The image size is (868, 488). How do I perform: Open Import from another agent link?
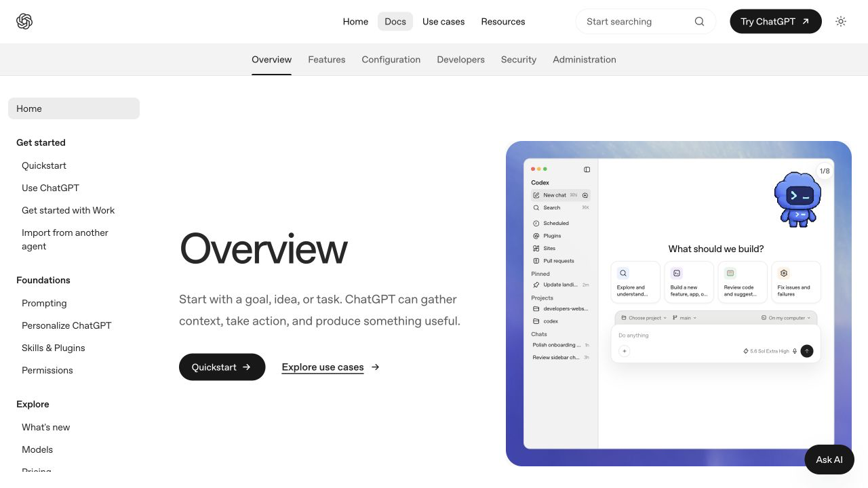click(65, 239)
